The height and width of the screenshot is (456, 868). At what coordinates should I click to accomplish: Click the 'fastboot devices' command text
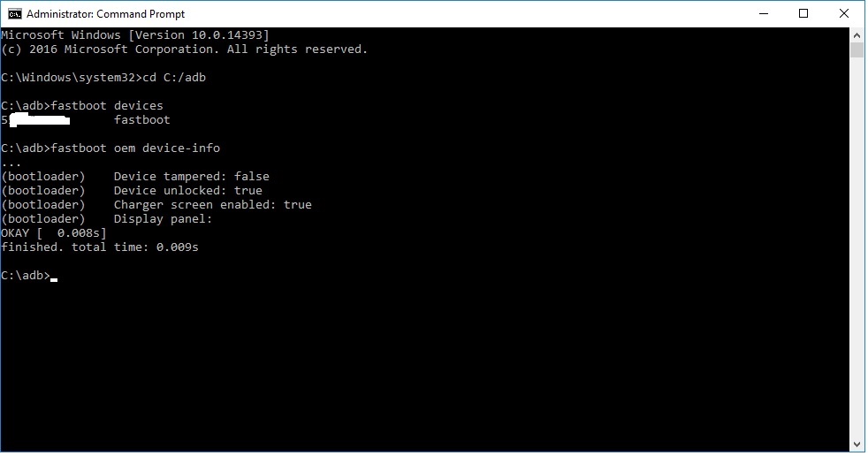click(107, 106)
